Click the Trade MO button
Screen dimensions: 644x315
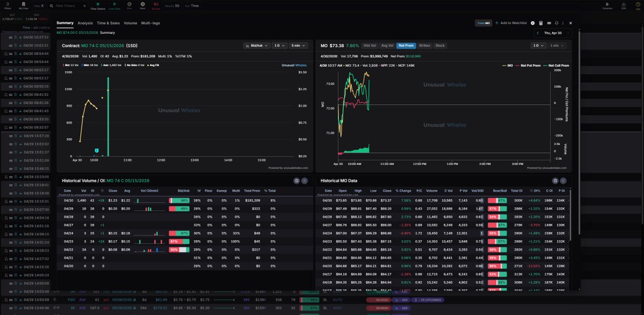483,23
